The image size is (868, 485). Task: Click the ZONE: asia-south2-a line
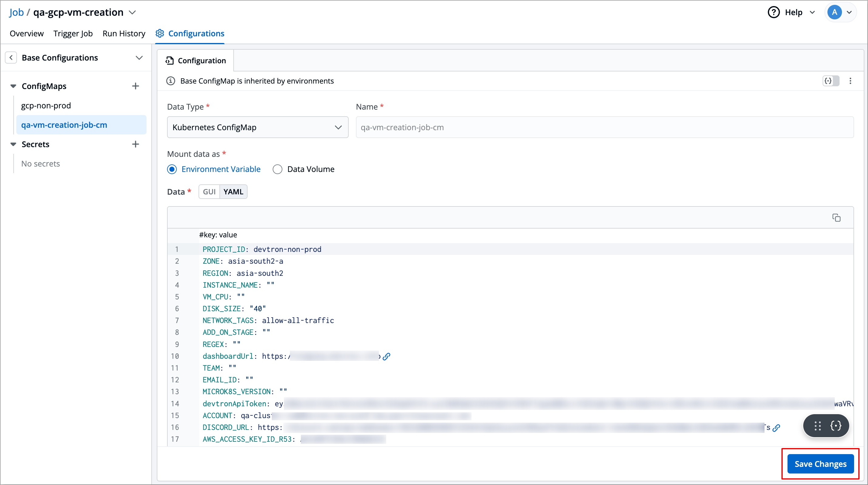pyautogui.click(x=243, y=261)
